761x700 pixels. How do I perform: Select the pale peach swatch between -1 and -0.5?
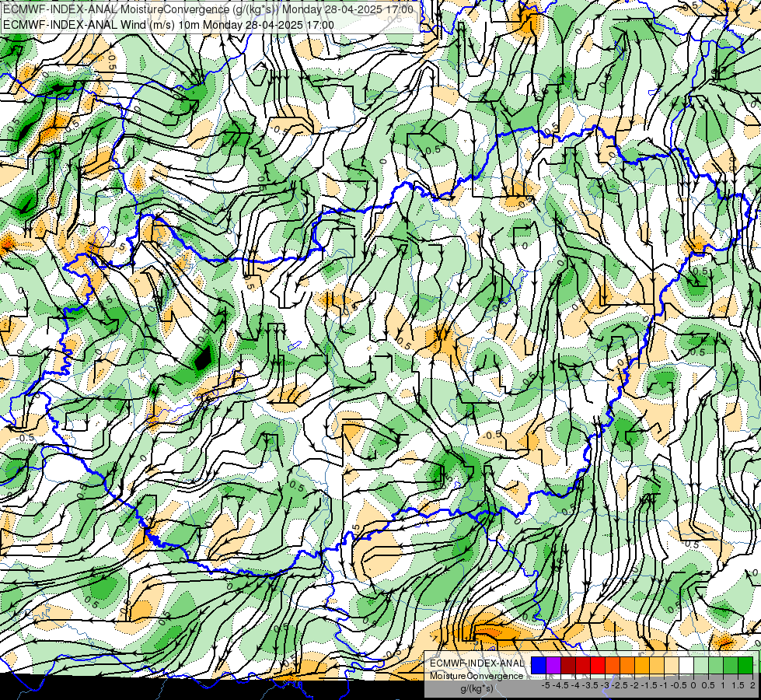click(x=672, y=666)
